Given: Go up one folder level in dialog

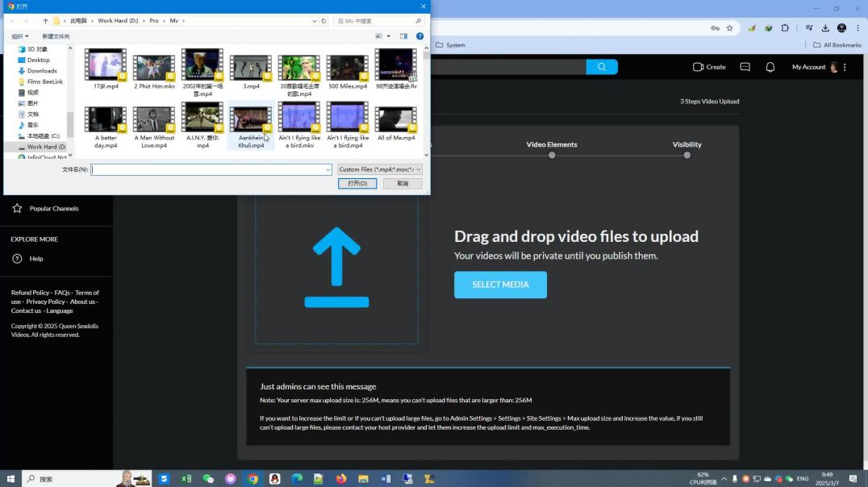Looking at the screenshot, I should point(45,21).
